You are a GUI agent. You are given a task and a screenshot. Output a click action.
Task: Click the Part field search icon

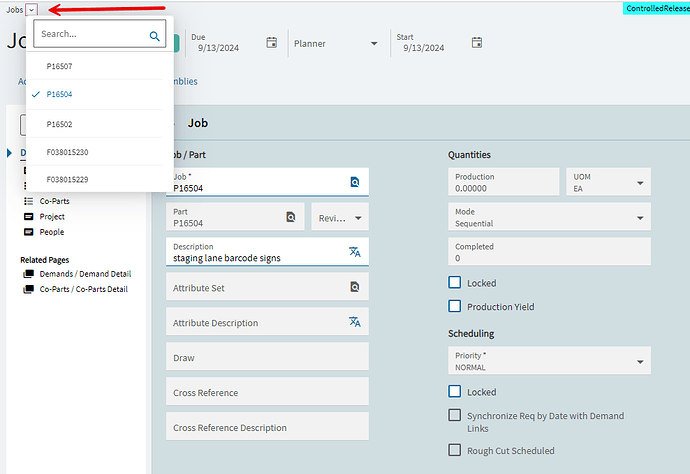tap(291, 217)
